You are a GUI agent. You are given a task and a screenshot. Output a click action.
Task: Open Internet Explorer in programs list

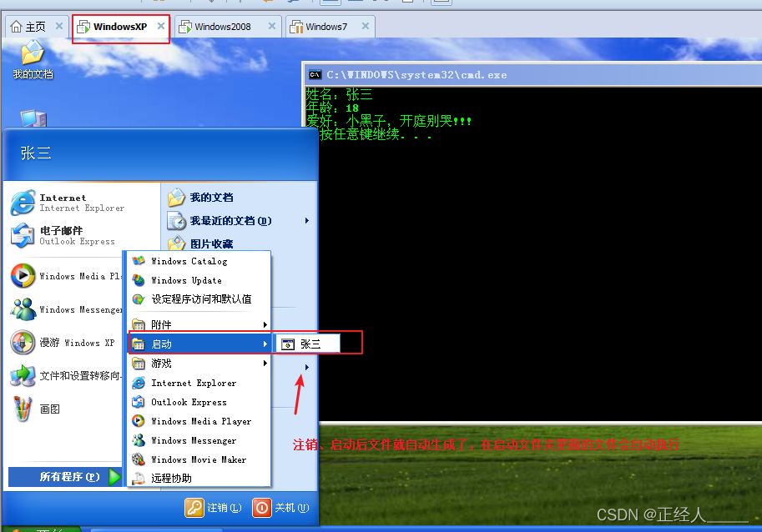[x=199, y=383]
